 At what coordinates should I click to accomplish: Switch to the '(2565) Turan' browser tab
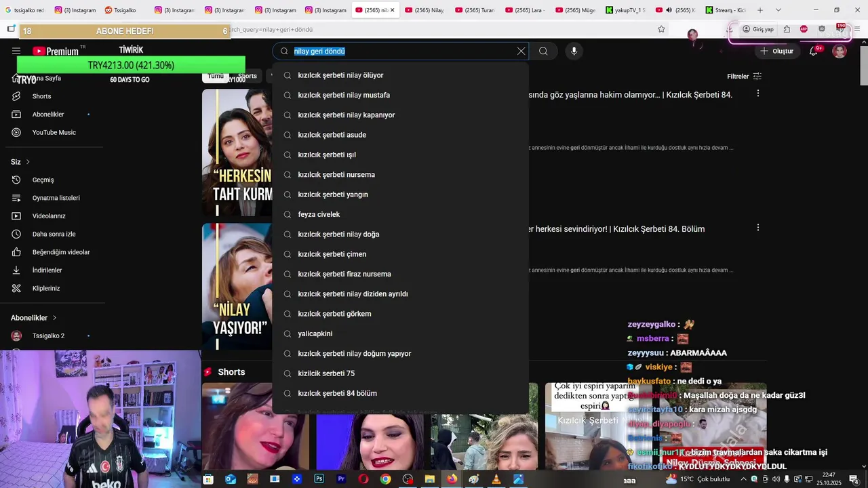(x=475, y=10)
